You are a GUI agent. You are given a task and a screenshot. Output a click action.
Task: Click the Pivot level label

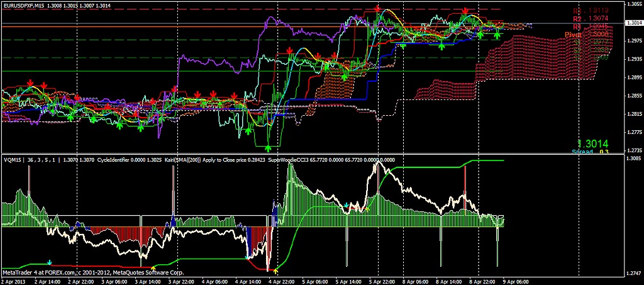(572, 36)
